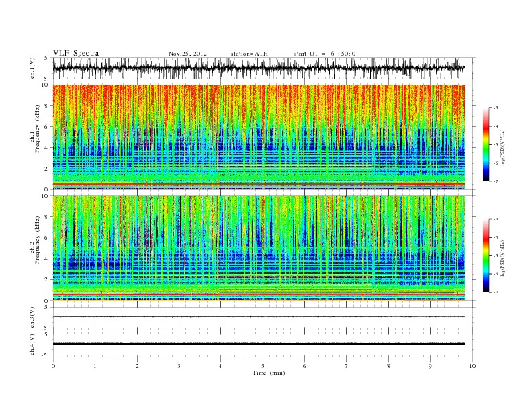Click the '-7' tick on ch.1 color bar
The height and width of the screenshot is (411, 532).
click(x=495, y=181)
